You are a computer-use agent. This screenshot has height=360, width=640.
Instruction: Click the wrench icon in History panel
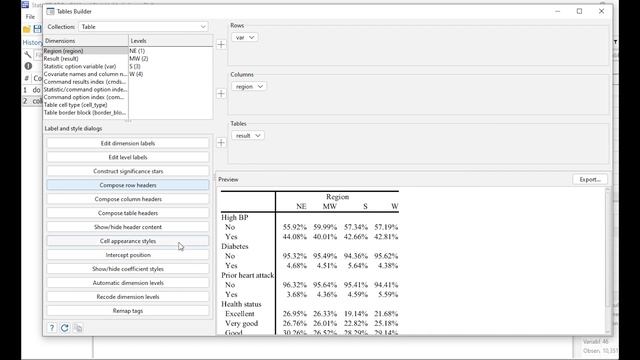(x=28, y=55)
